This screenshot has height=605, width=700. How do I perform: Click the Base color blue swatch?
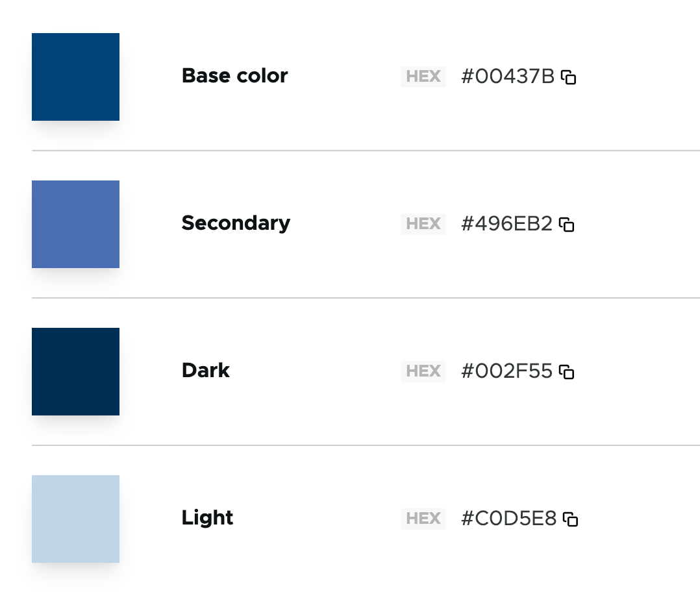pyautogui.click(x=75, y=77)
